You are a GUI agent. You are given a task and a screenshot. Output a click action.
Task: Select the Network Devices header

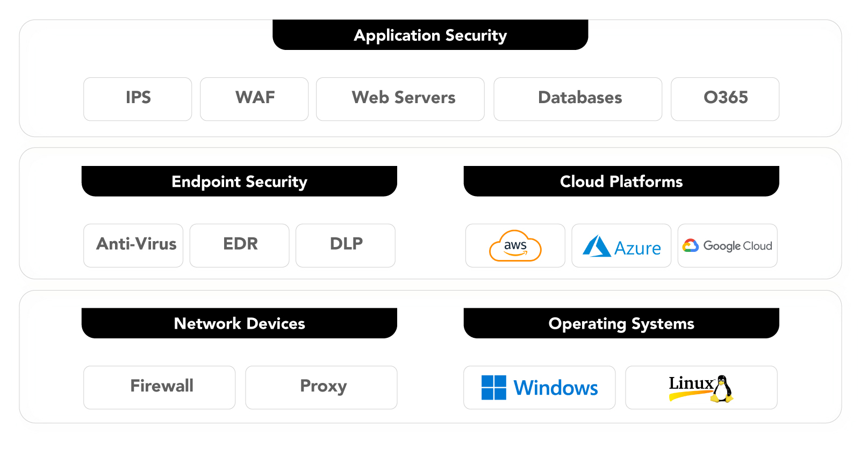click(x=239, y=323)
